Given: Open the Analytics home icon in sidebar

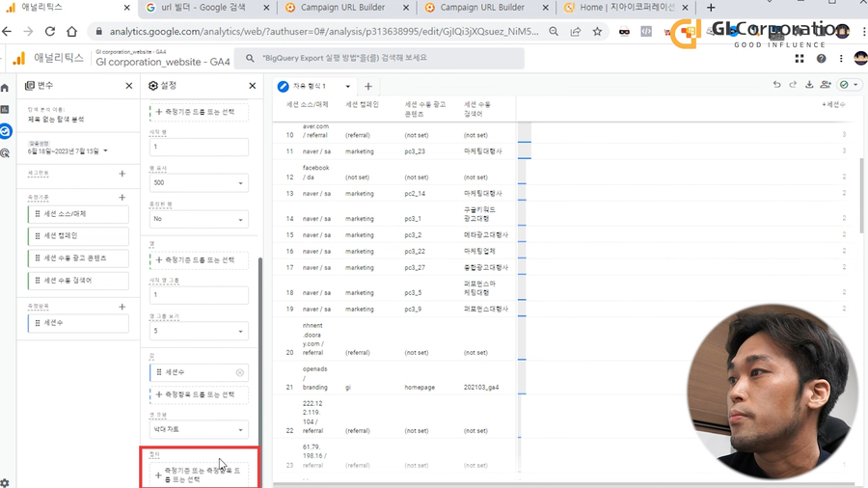Looking at the screenshot, I should point(5,88).
